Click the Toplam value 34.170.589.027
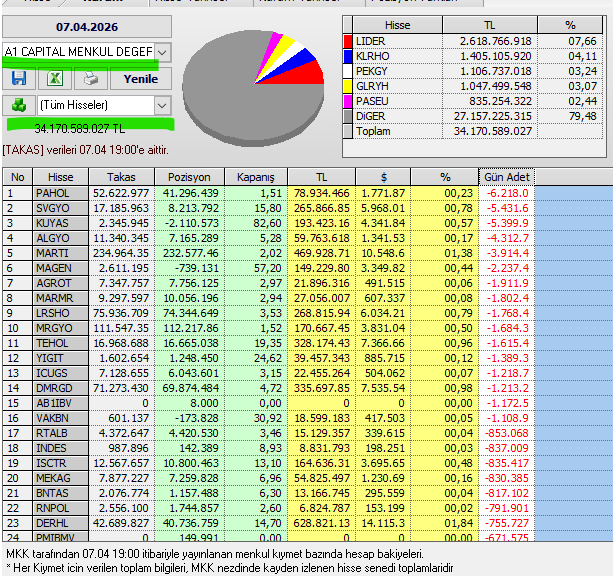Viewport: 613px width, 576px height. point(493,131)
